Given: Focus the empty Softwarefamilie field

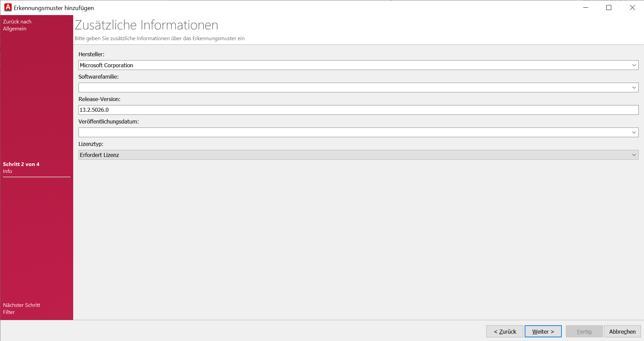Looking at the screenshot, I should 354,88.
